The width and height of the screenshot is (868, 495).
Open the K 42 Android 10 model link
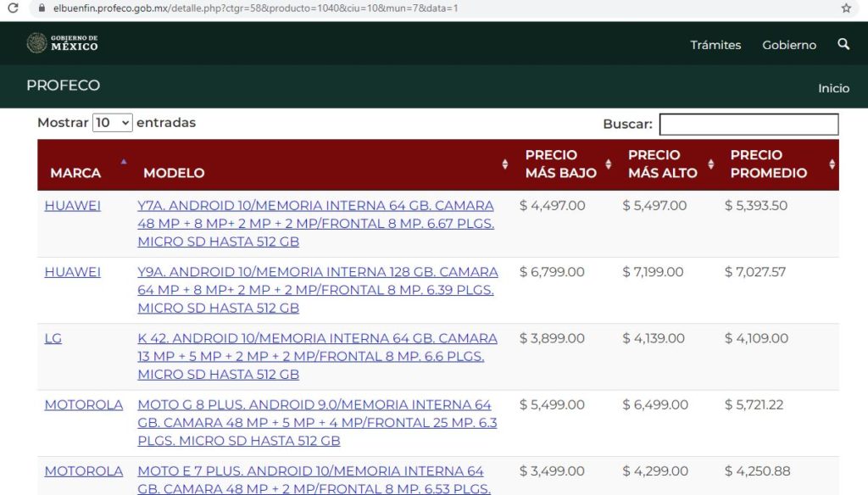click(x=317, y=357)
